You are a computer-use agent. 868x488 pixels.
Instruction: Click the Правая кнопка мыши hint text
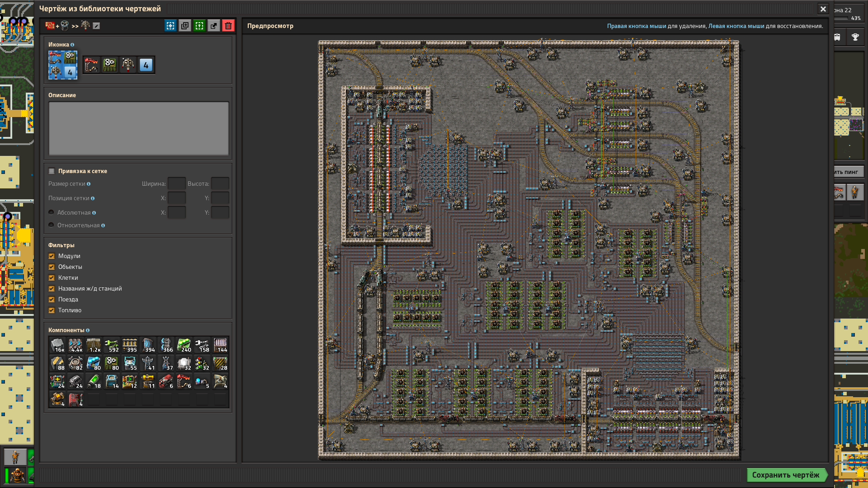[x=637, y=26]
